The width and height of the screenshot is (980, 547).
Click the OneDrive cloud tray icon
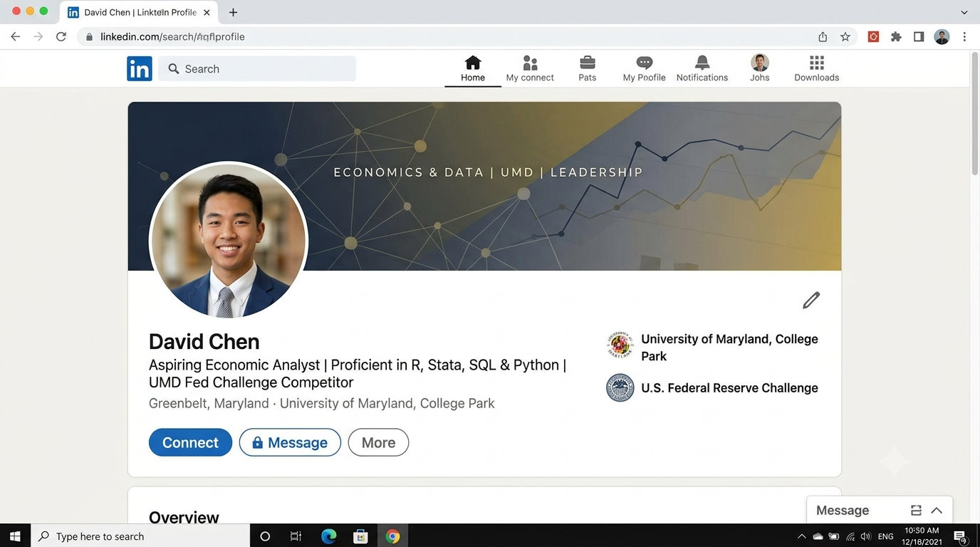coord(818,536)
